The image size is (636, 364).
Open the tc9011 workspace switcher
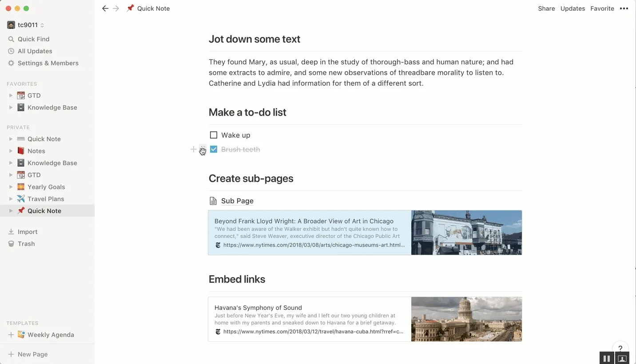(27, 25)
